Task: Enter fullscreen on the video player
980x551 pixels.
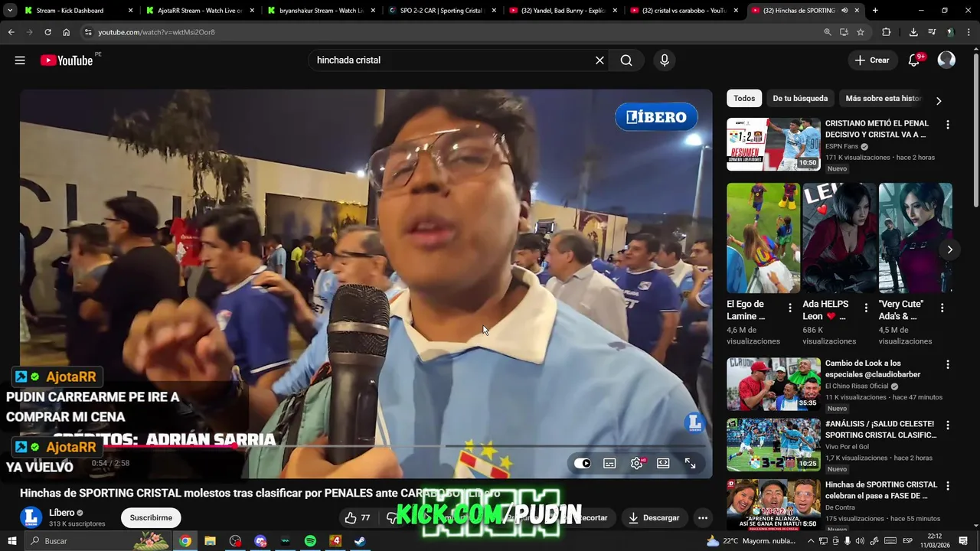Action: point(690,463)
